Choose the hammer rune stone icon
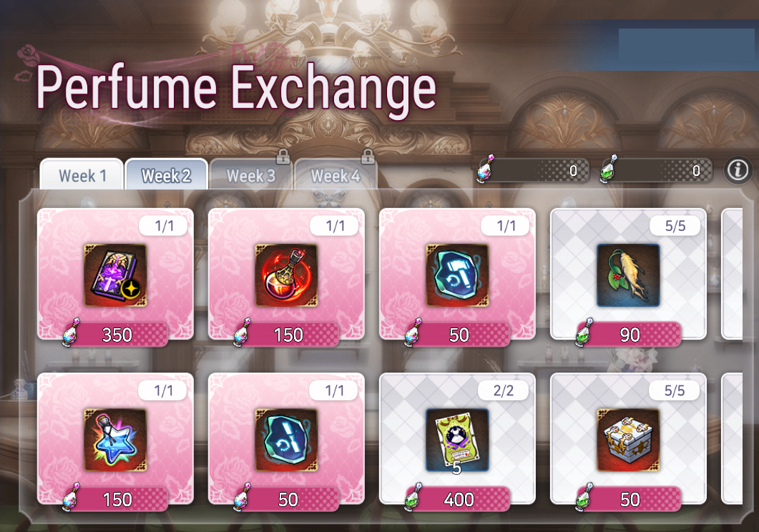 point(457,275)
